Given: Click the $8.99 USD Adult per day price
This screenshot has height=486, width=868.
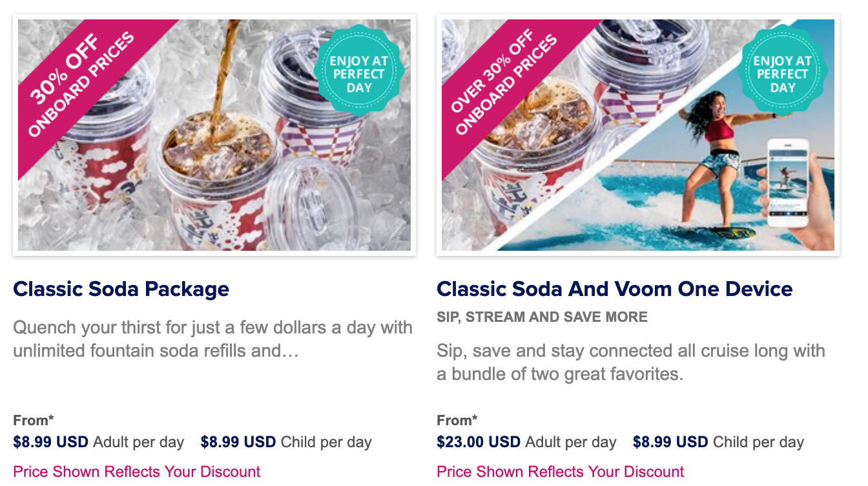Looking at the screenshot, I should point(99,443).
